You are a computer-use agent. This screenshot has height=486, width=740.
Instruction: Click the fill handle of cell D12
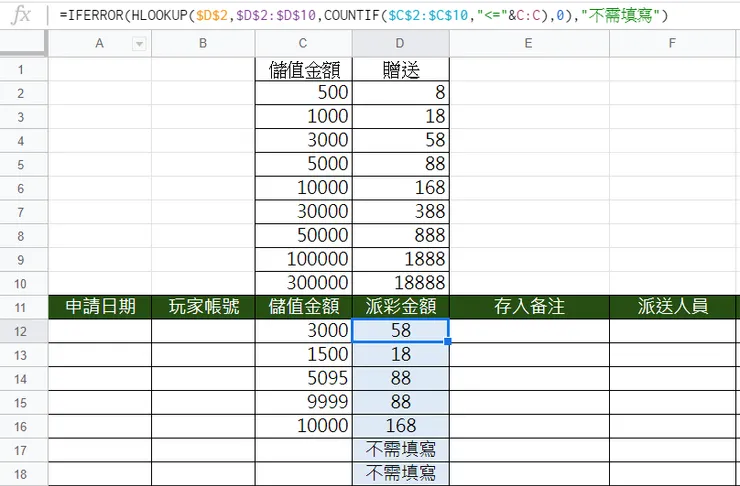coord(448,342)
